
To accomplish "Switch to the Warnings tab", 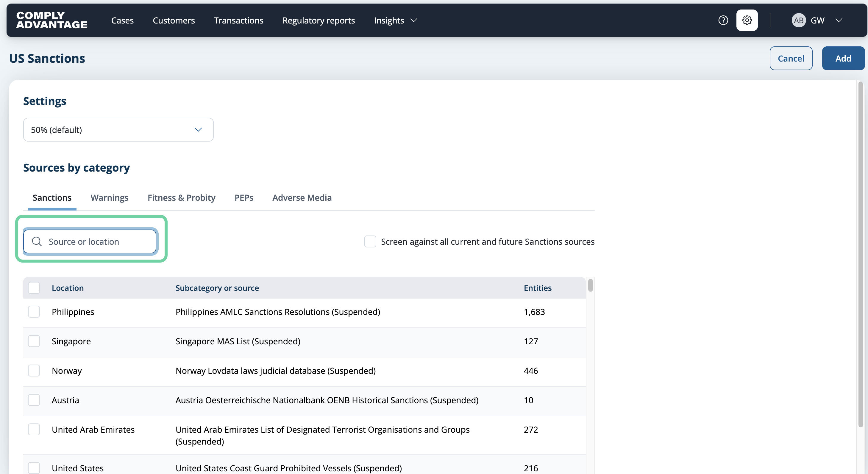I will [110, 198].
